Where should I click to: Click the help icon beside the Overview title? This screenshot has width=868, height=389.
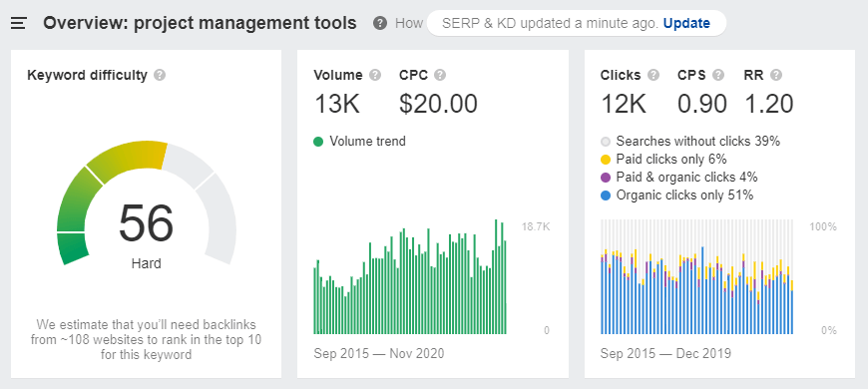pos(380,23)
